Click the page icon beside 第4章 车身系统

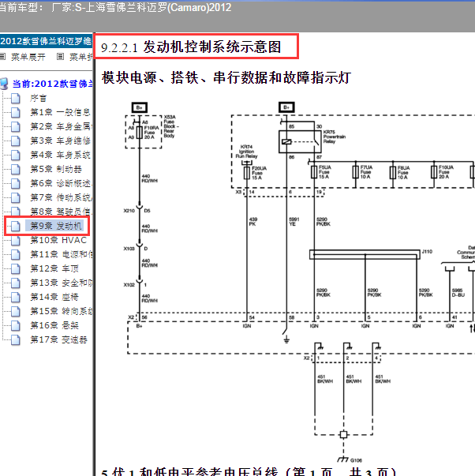[16, 156]
